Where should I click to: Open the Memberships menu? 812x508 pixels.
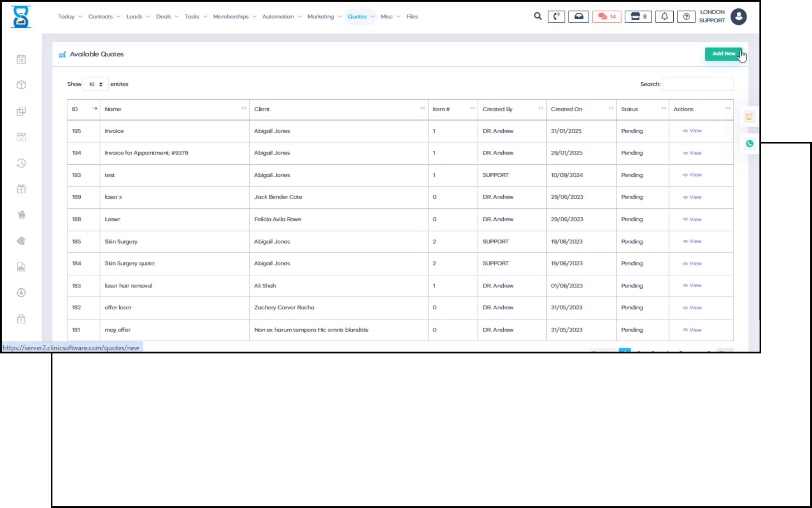click(x=234, y=17)
